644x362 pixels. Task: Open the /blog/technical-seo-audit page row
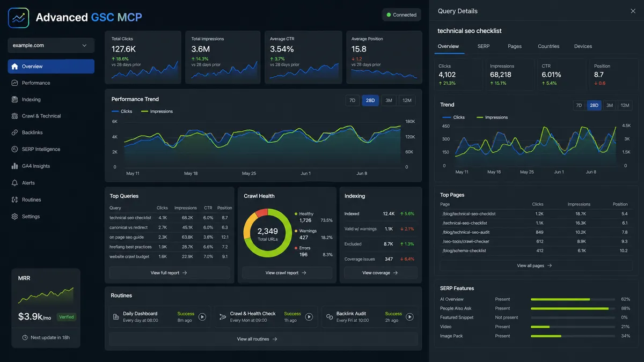click(535, 232)
